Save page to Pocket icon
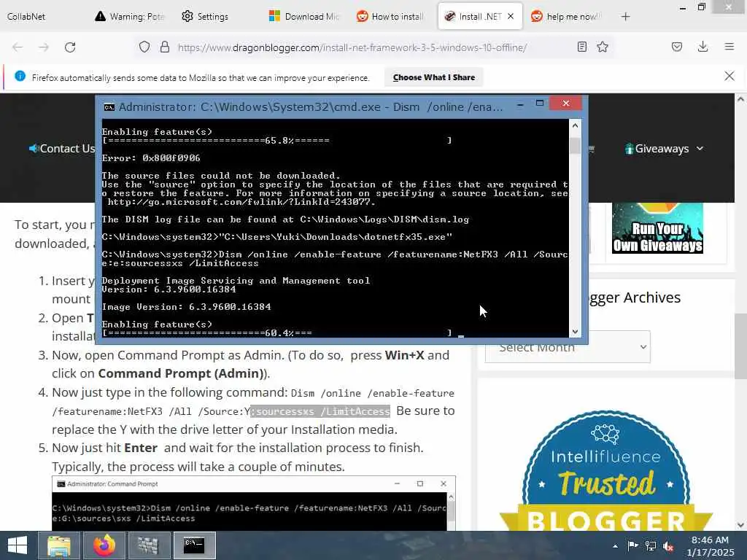This screenshot has height=560, width=747. 677,47
